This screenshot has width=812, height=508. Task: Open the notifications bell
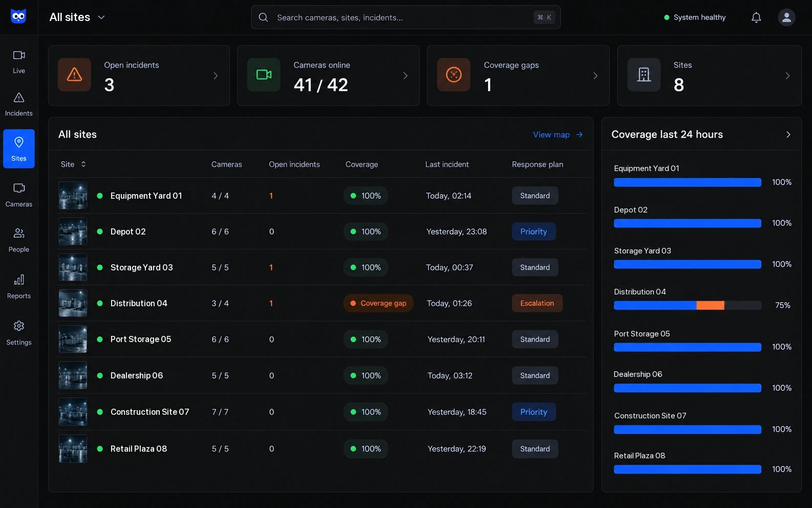(756, 17)
